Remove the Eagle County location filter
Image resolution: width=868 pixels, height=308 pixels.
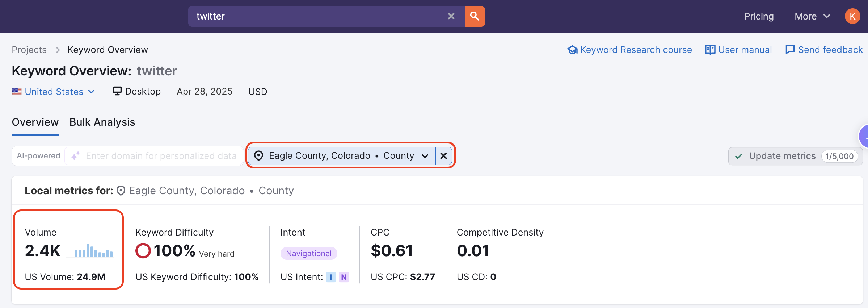[x=443, y=156]
